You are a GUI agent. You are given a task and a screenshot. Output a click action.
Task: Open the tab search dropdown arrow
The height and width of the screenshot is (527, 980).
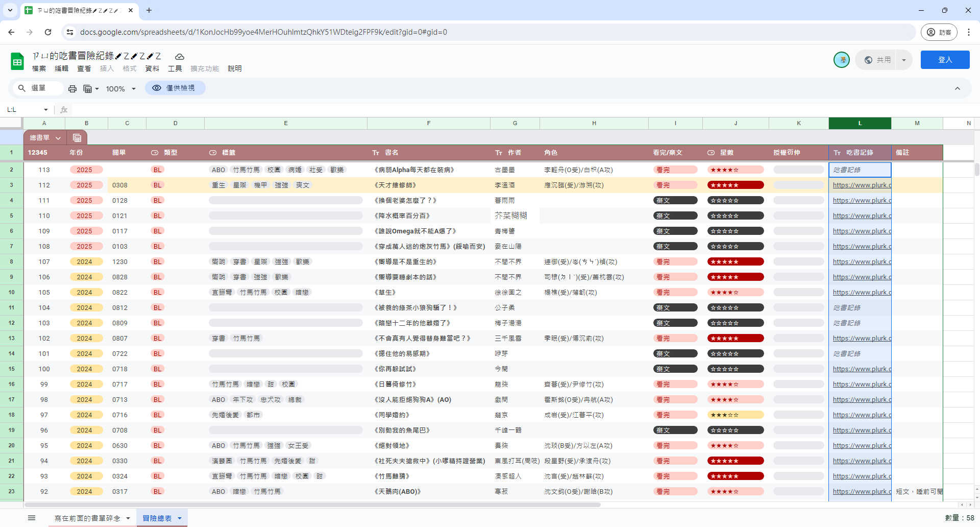coord(10,10)
